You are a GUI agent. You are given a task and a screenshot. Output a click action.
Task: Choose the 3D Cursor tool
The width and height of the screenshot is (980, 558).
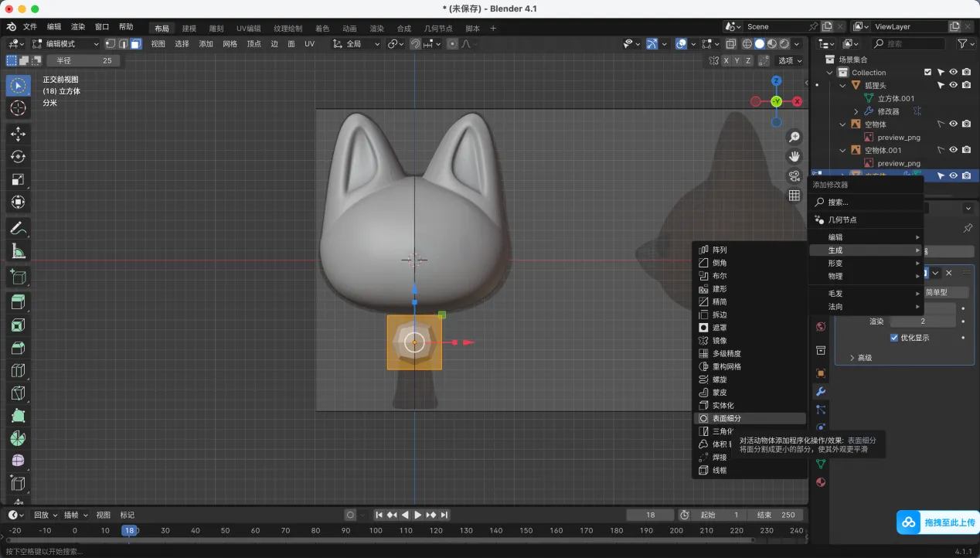pos(18,108)
